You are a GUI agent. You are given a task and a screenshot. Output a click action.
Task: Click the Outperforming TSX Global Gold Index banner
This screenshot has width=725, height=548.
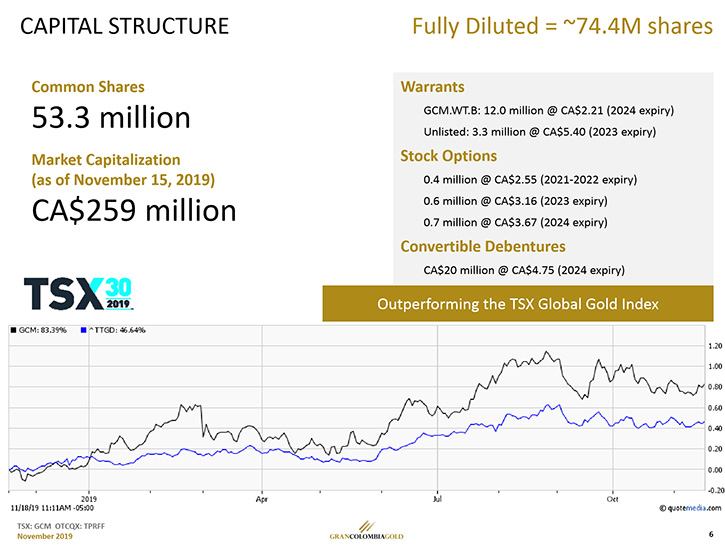click(518, 304)
